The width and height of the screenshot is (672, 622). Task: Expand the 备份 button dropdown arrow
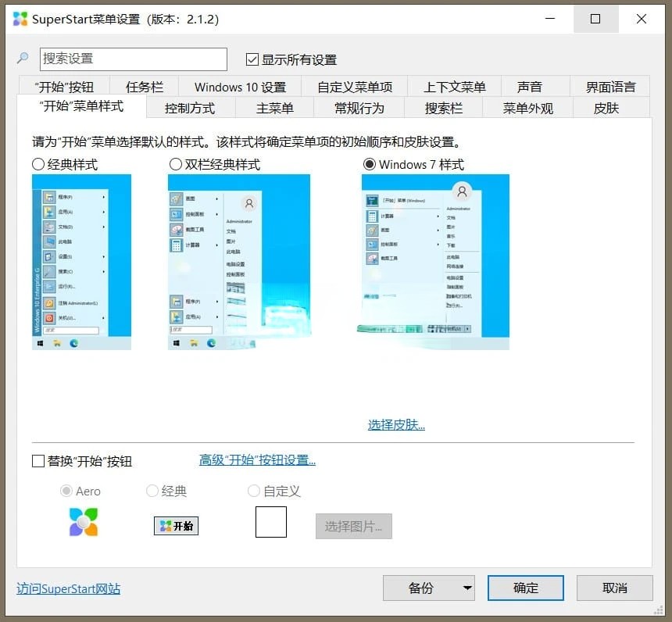467,588
